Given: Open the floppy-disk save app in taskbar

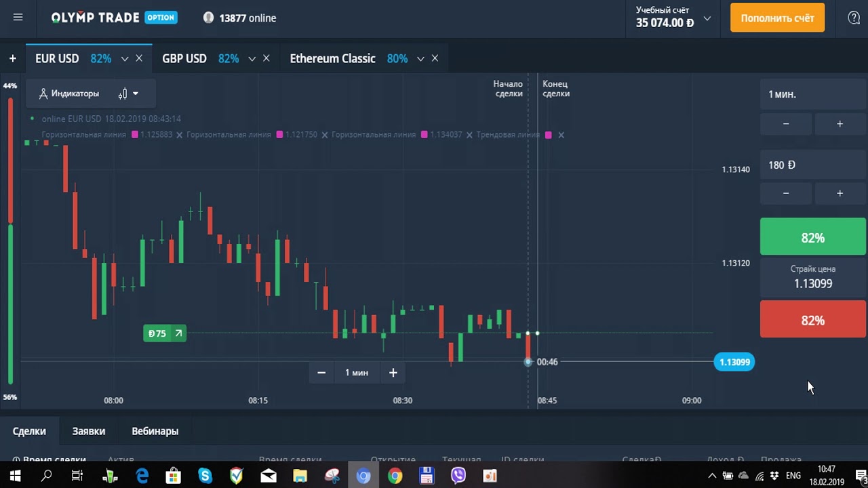Looking at the screenshot, I should tap(427, 476).
